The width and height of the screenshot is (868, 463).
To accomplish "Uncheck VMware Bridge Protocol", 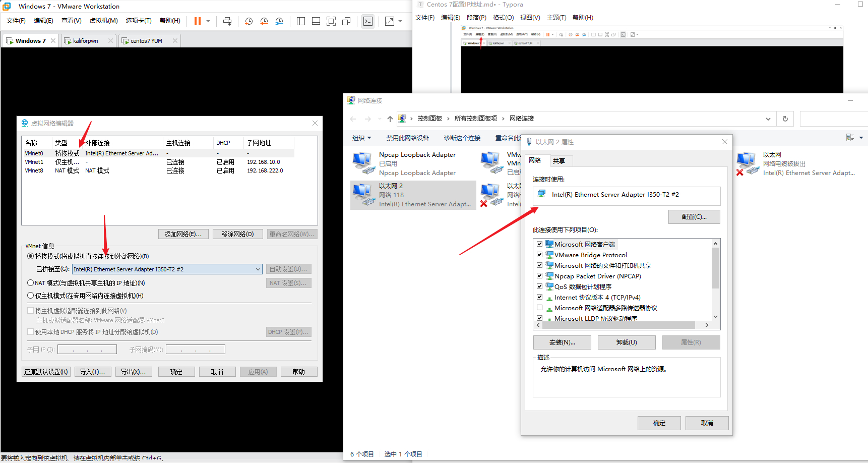I will point(539,255).
